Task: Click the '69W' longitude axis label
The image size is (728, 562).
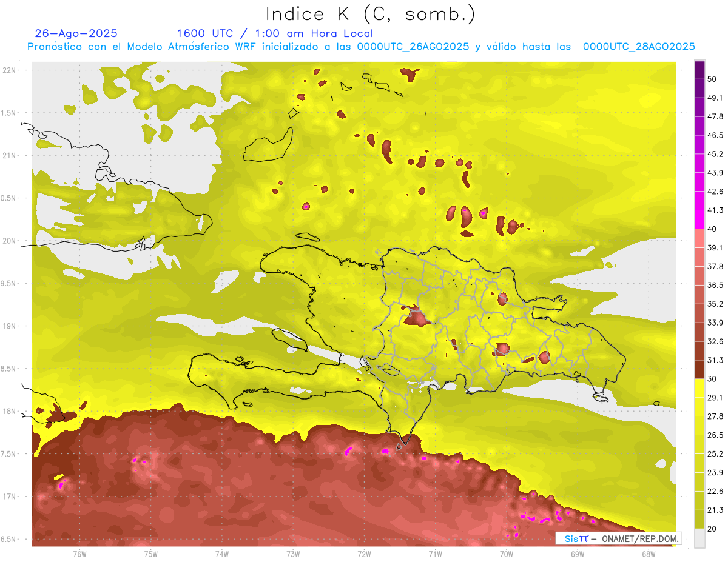Action: (x=578, y=554)
